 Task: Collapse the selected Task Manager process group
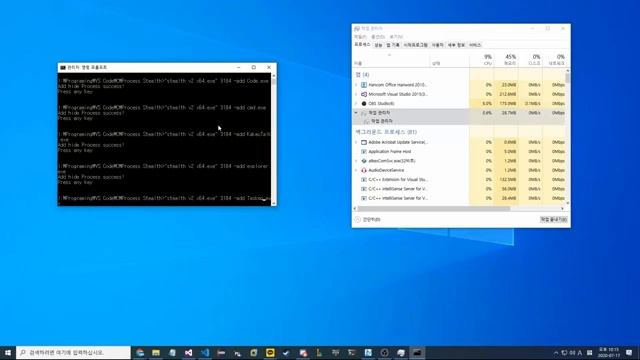[356, 113]
